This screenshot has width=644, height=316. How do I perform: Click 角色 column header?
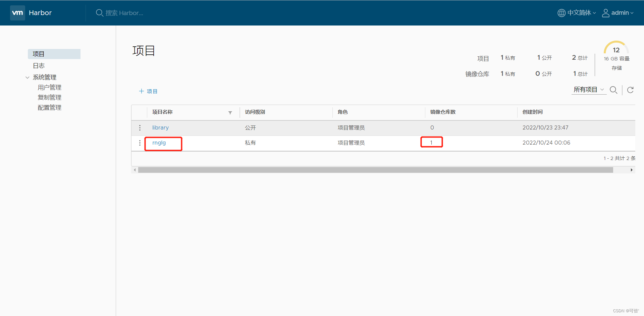click(342, 112)
